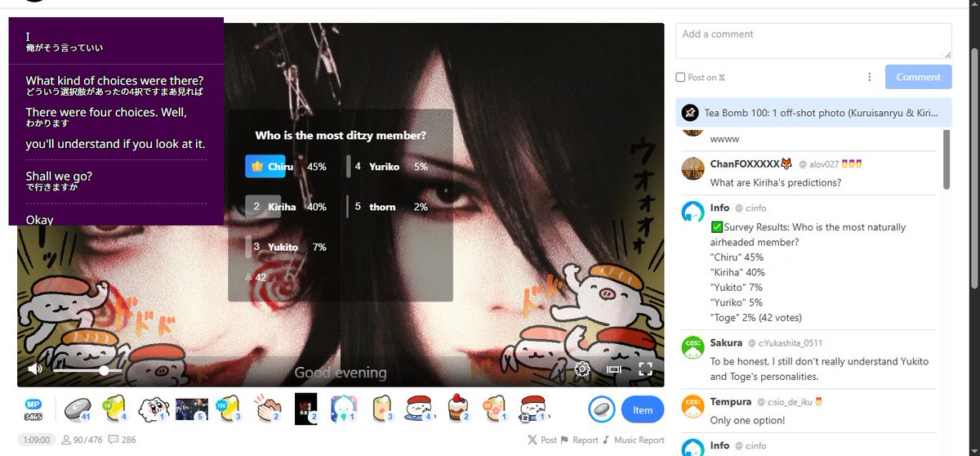Open the MP points balance icon
The height and width of the screenshot is (456, 980).
(33, 410)
